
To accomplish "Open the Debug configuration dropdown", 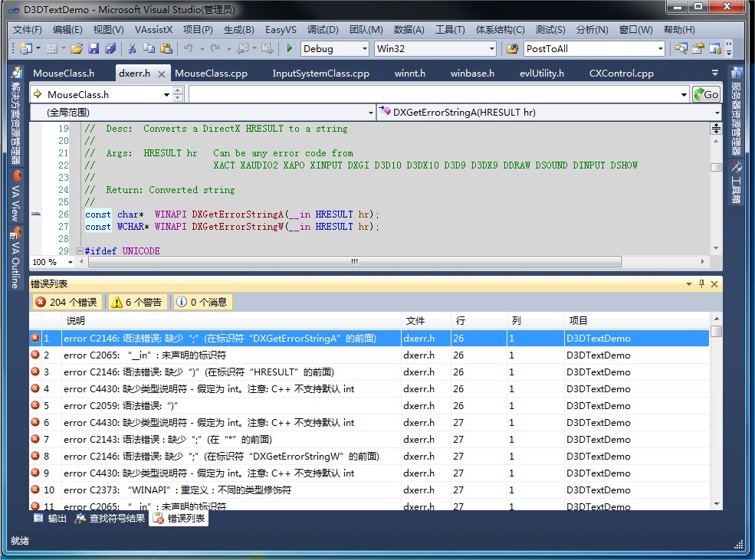I will [365, 48].
